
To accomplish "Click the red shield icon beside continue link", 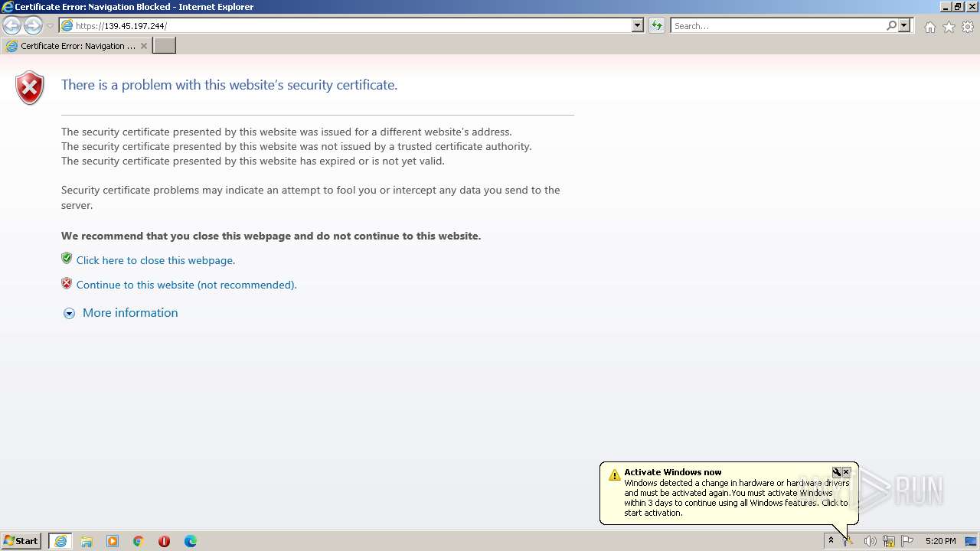I will click(67, 283).
